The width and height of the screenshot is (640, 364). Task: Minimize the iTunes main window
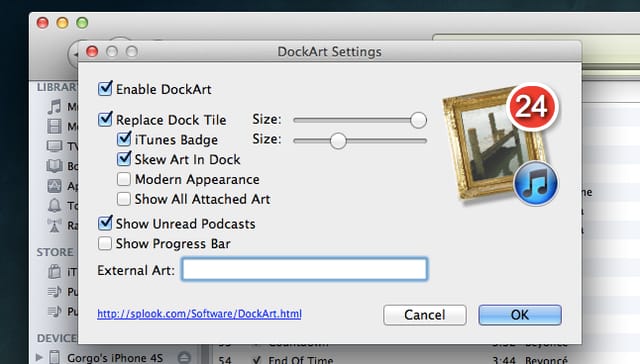pyautogui.click(x=62, y=22)
